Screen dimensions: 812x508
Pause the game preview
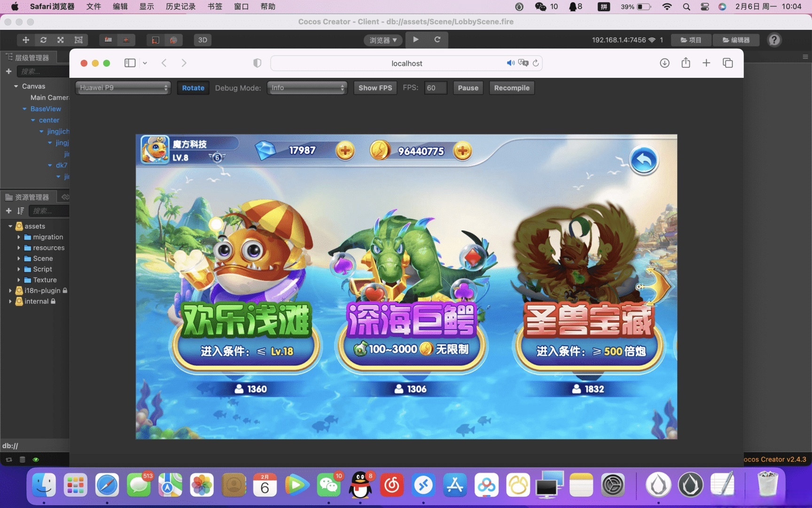(x=468, y=87)
